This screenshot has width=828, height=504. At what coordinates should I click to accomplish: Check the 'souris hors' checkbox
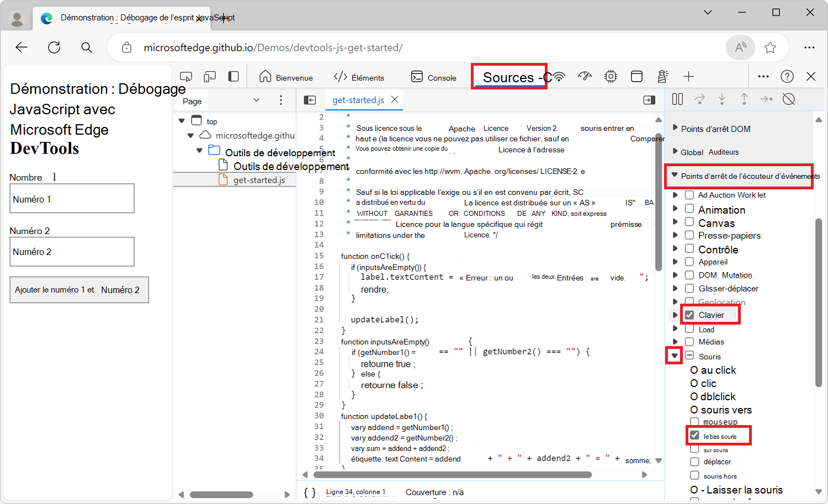click(694, 475)
